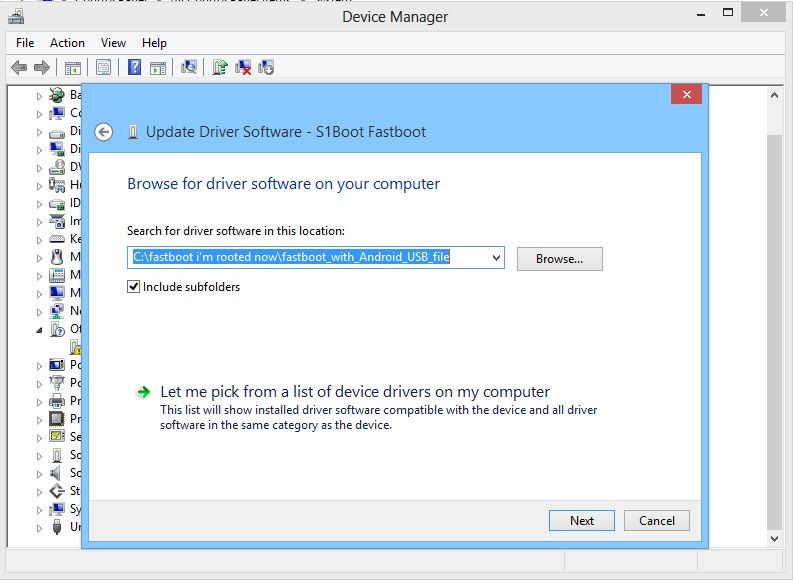Collapse the Other devices tree node

(39, 330)
